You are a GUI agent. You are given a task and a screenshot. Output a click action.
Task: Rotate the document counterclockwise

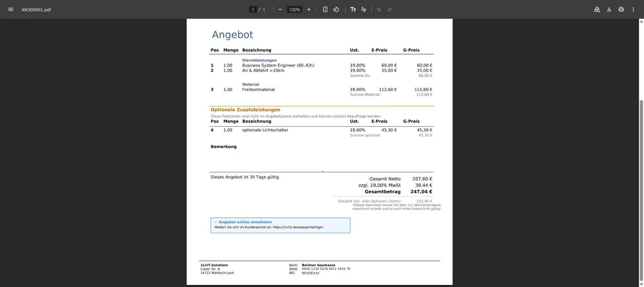[x=336, y=10]
